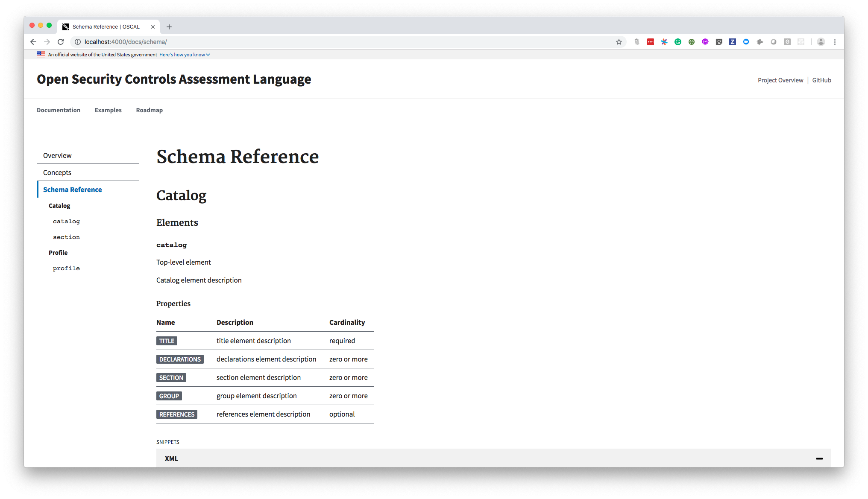Viewport: 868px width, 499px height.
Task: Open a new browser tab
Action: [x=169, y=27]
